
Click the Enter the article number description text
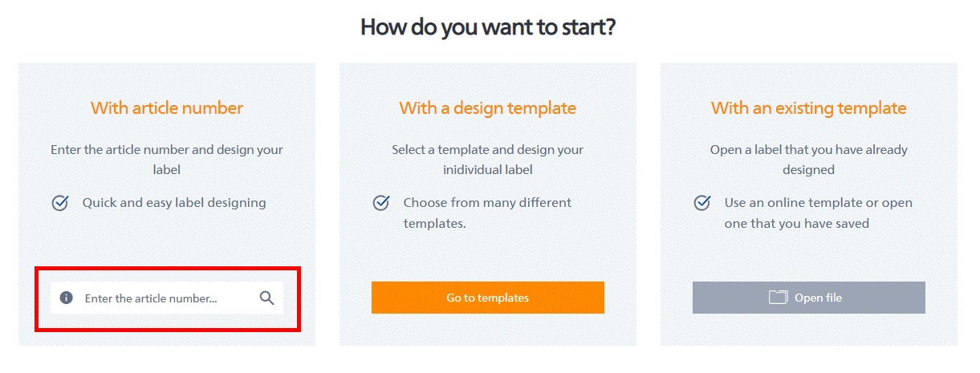pos(167,160)
